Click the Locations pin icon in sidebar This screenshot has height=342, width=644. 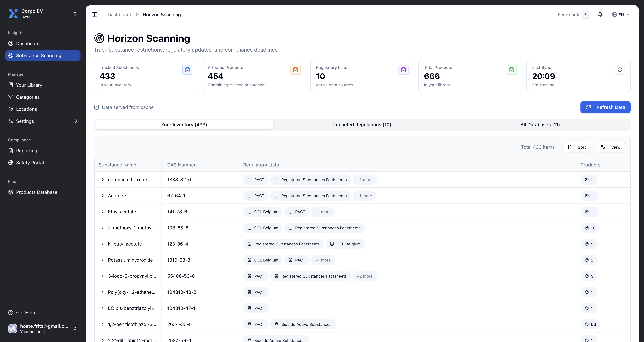coord(11,109)
